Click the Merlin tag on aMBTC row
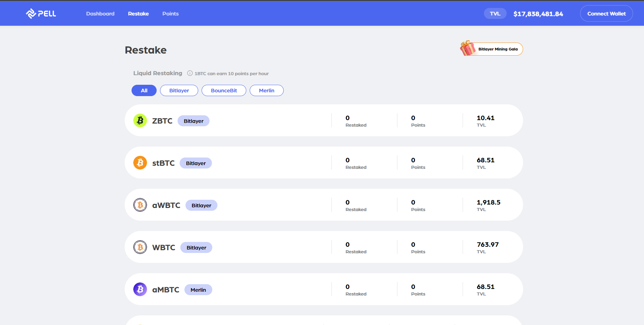Image resolution: width=644 pixels, height=325 pixels. [198, 290]
